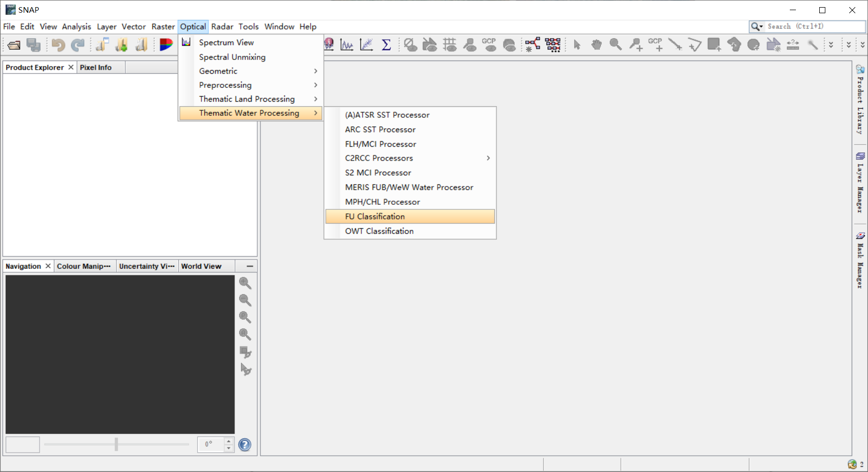Open the Statistics sigma icon

pos(386,45)
